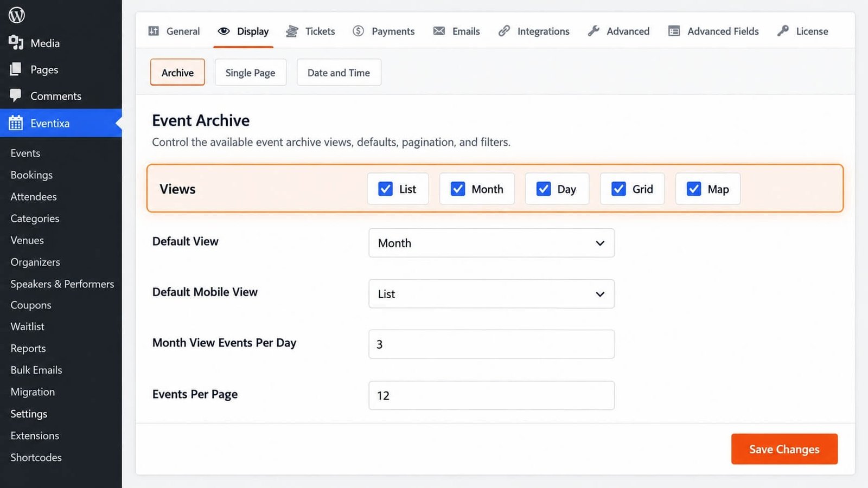868x488 pixels.
Task: Click the Integrations link icon
Action: [504, 31]
